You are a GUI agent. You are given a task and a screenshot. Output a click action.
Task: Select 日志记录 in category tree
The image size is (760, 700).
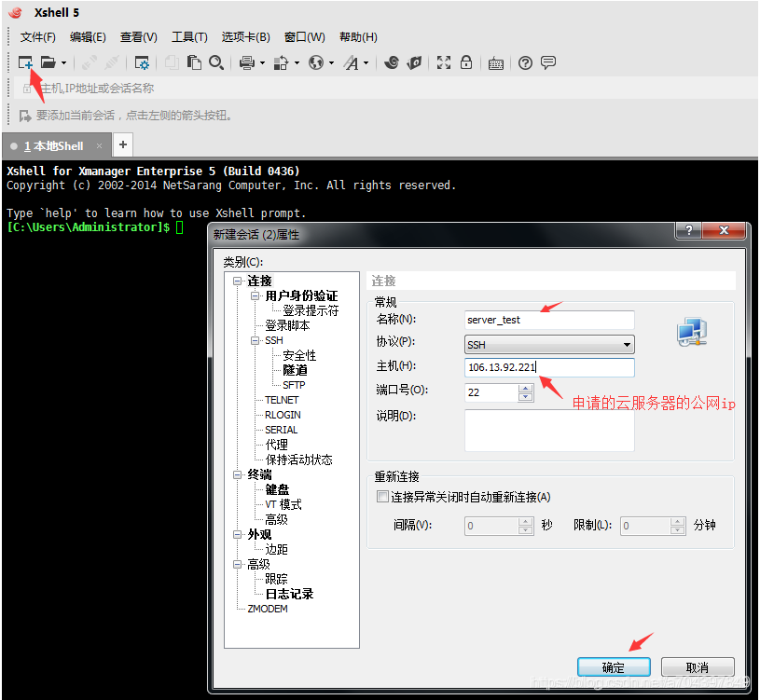click(x=289, y=594)
